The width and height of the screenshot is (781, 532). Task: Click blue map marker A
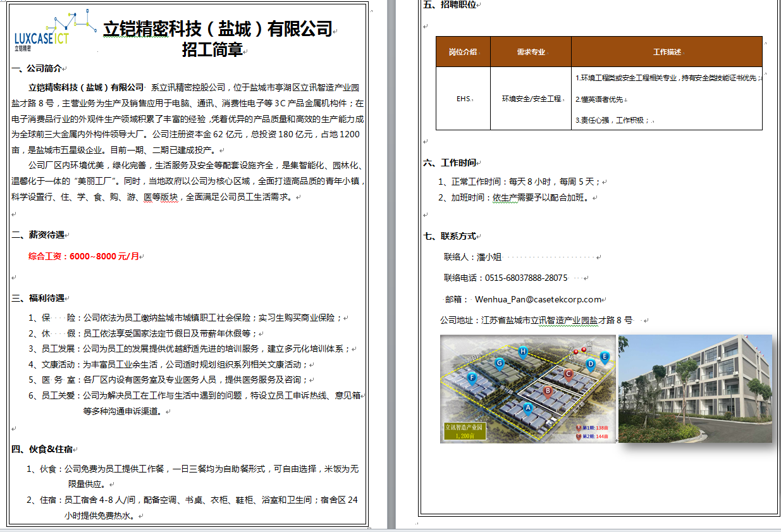coord(527,408)
